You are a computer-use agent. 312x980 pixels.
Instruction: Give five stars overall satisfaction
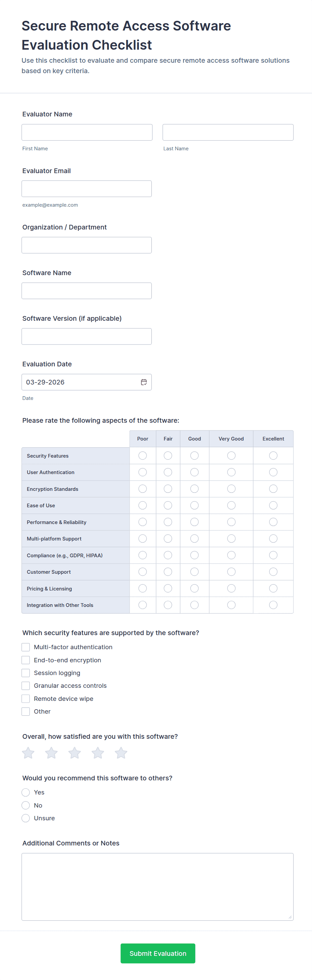click(x=121, y=753)
